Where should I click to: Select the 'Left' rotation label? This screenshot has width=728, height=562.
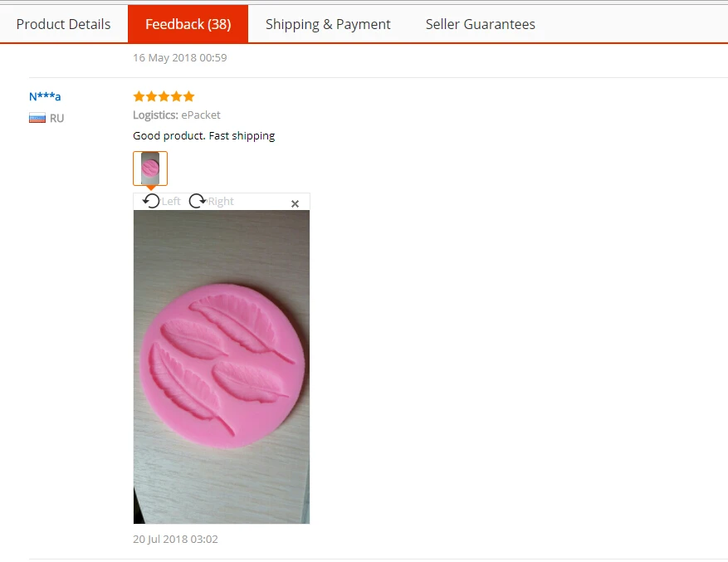tap(171, 201)
